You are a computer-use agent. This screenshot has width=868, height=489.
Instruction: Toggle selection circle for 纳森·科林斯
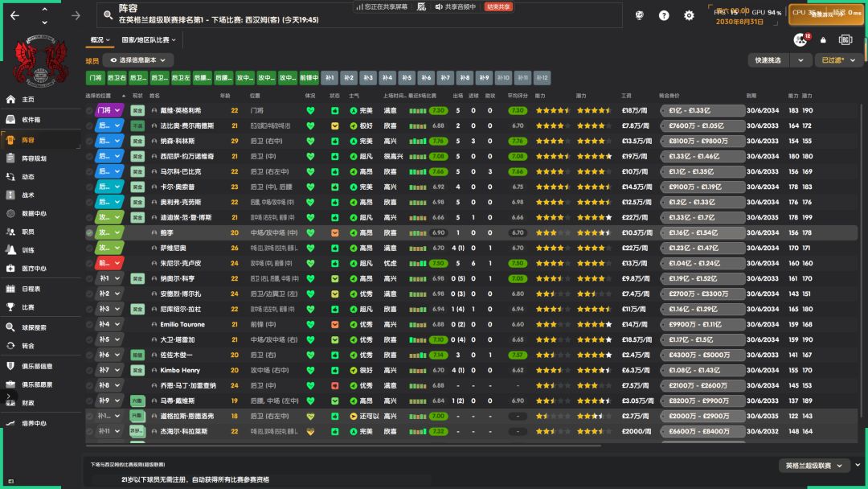(x=90, y=142)
